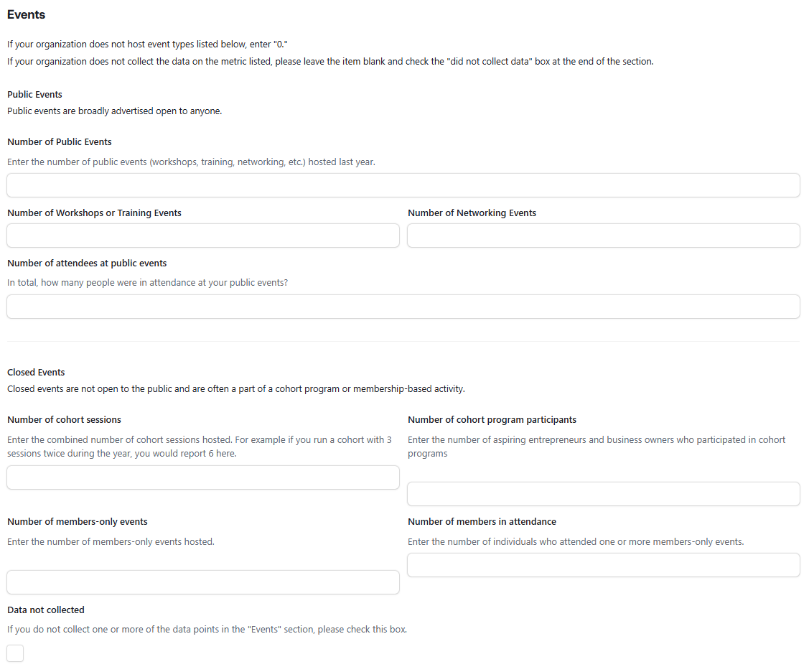Click the Number of Public Events input field
The image size is (809, 672).
tap(403, 185)
